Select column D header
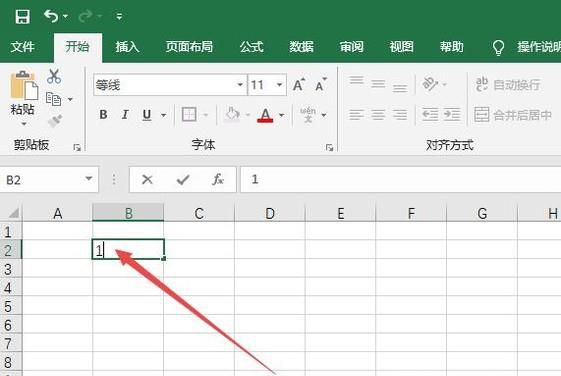561x376 pixels. click(270, 213)
